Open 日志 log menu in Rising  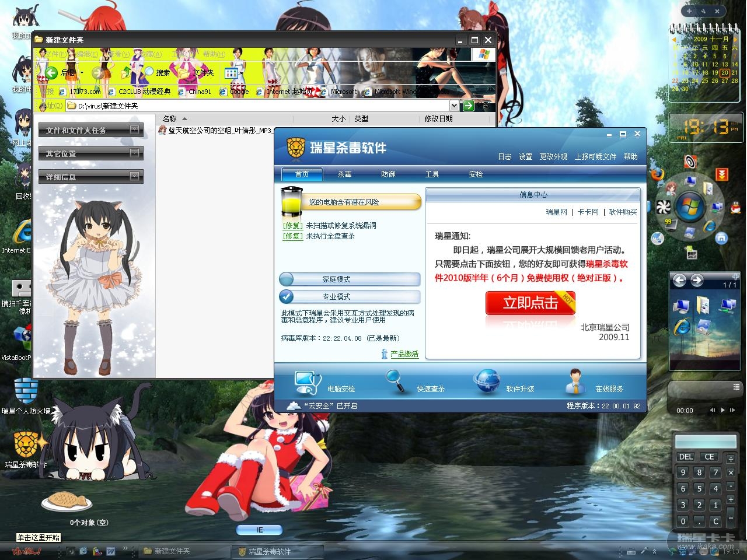click(x=505, y=156)
